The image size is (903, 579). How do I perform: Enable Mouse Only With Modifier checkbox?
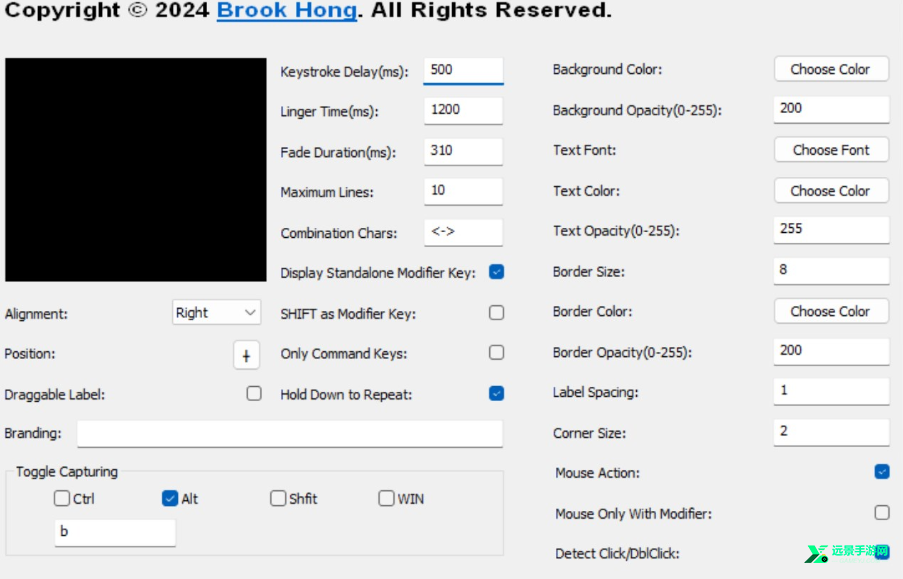[x=882, y=512]
